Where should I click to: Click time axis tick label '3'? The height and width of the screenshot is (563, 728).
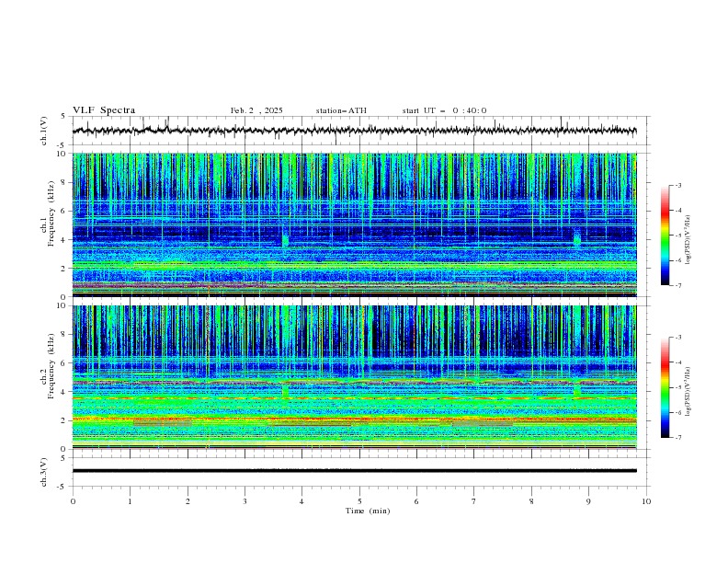pos(245,501)
